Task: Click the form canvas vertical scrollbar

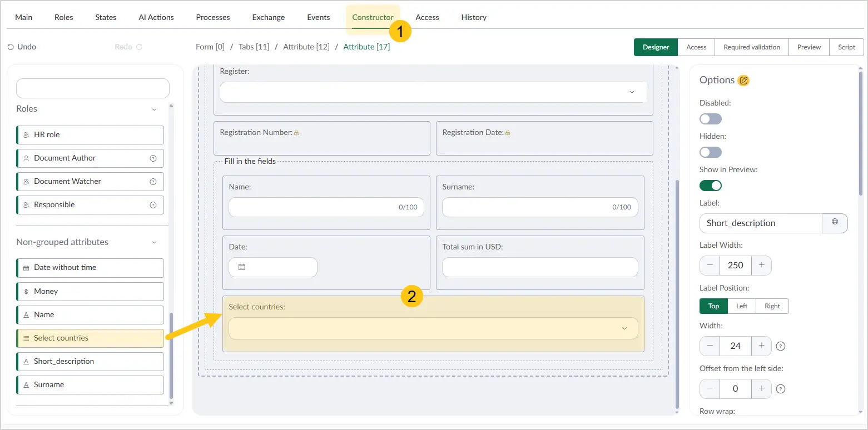Action: (x=677, y=293)
